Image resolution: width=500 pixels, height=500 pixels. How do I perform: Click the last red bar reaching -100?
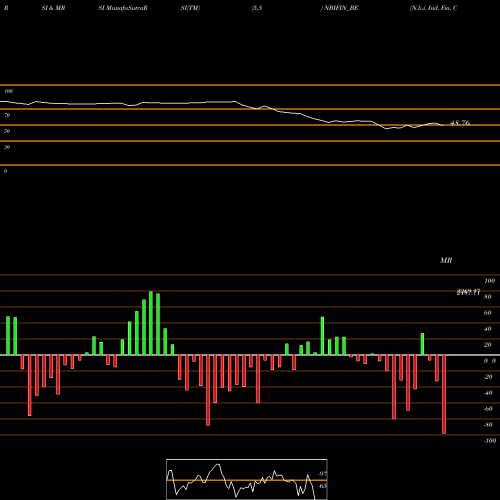(x=444, y=394)
